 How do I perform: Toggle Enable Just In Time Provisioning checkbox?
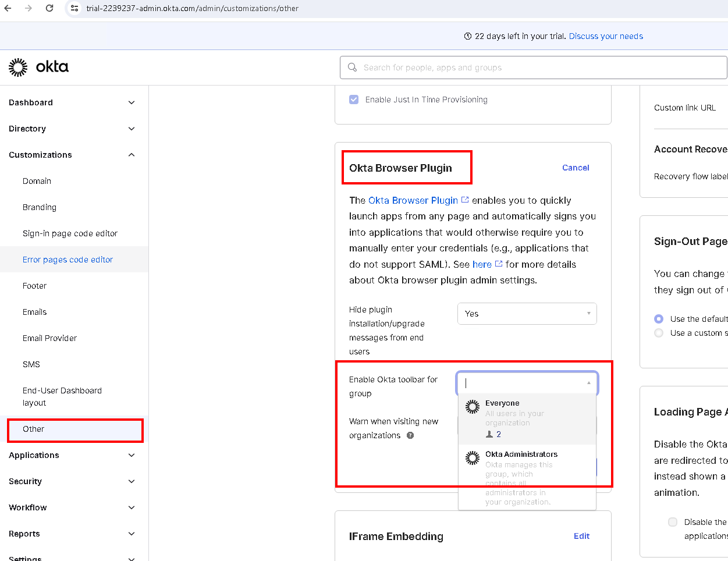click(x=354, y=100)
